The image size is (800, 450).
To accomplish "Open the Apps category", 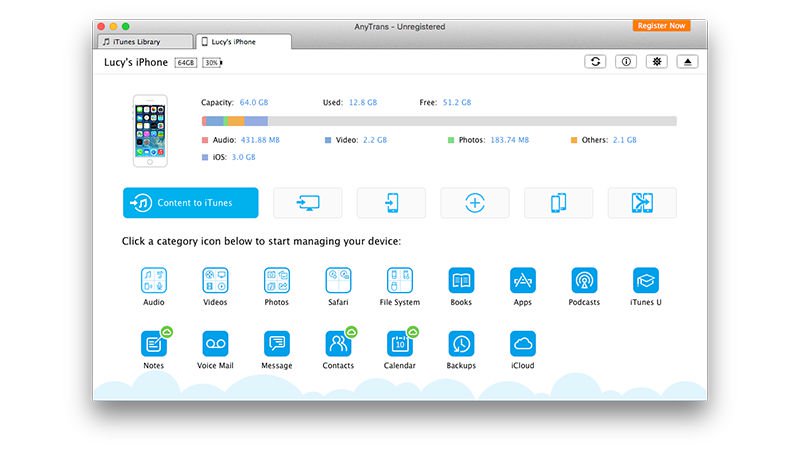I will [522, 281].
